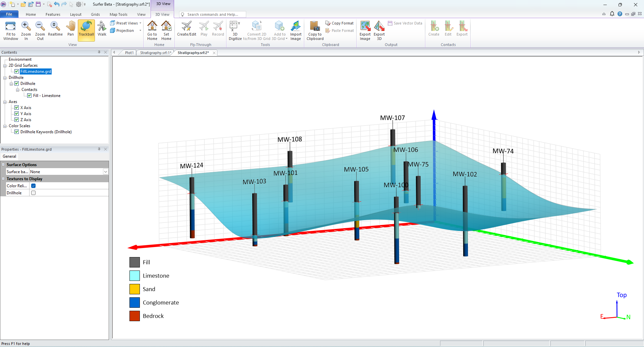The width and height of the screenshot is (644, 347).
Task: Collapse the Surface Options section
Action: pos(3,165)
